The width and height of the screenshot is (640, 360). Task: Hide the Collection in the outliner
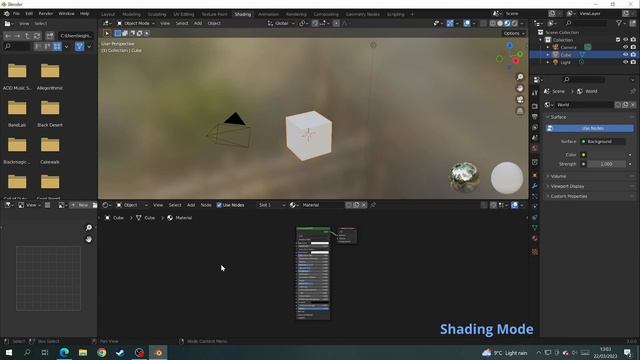click(625, 40)
